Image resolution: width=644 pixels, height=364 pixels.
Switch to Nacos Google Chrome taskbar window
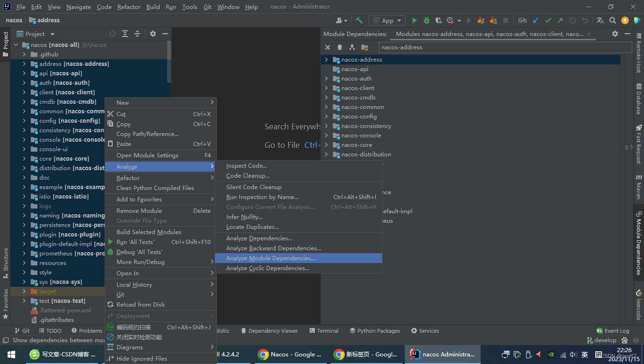tap(291, 354)
